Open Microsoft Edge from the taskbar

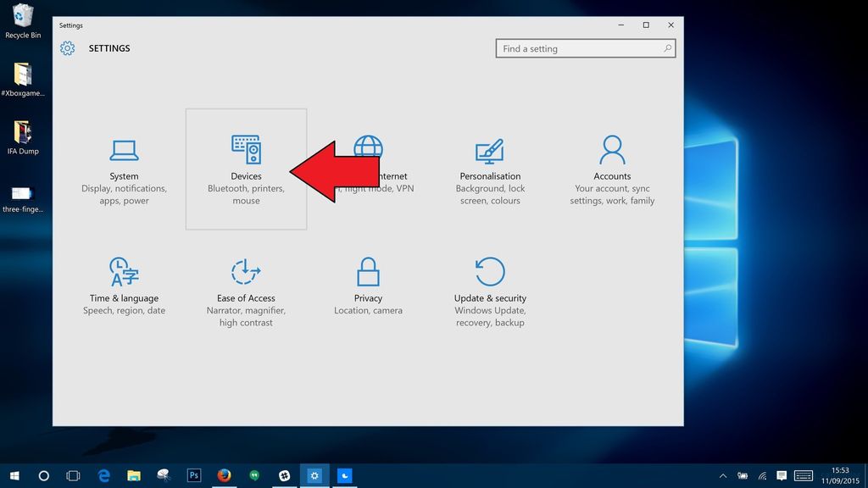pos(103,475)
